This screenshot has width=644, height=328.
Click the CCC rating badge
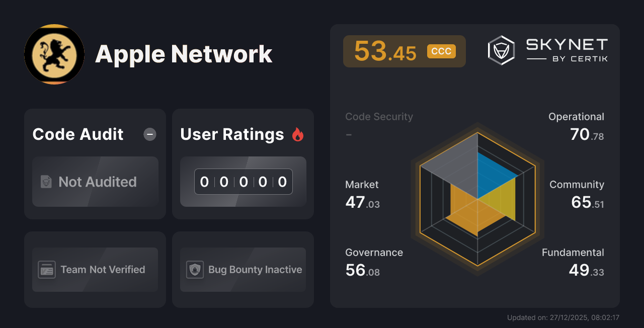coord(441,51)
